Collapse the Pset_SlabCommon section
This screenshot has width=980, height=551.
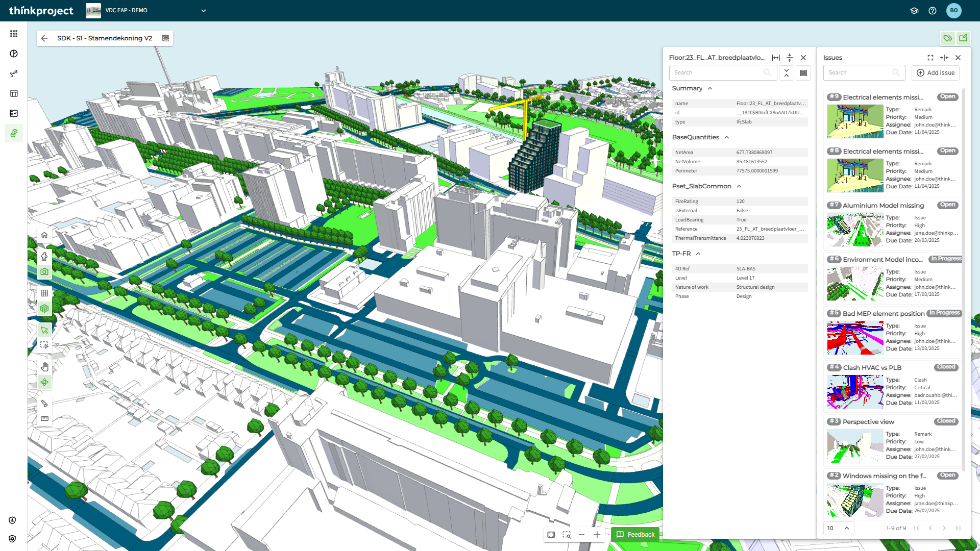pos(739,186)
